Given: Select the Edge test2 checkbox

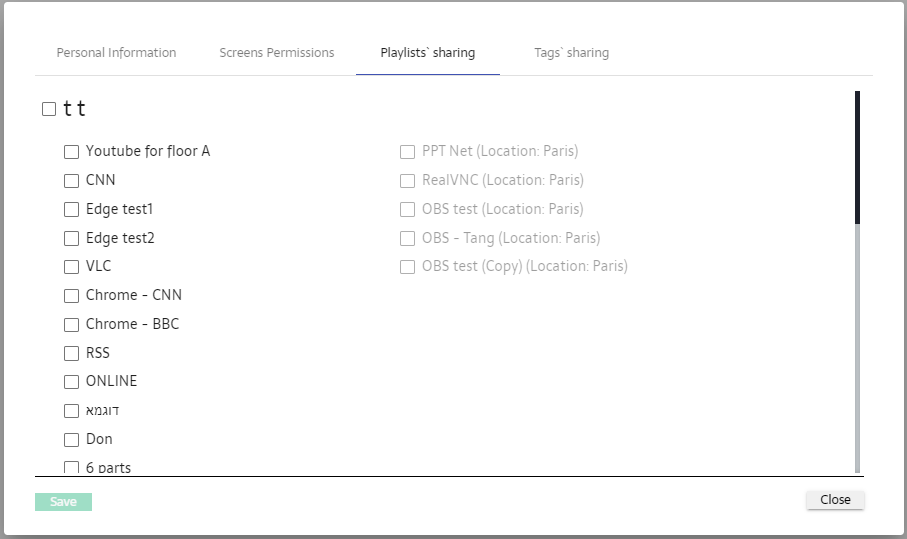Looking at the screenshot, I should 71,239.
